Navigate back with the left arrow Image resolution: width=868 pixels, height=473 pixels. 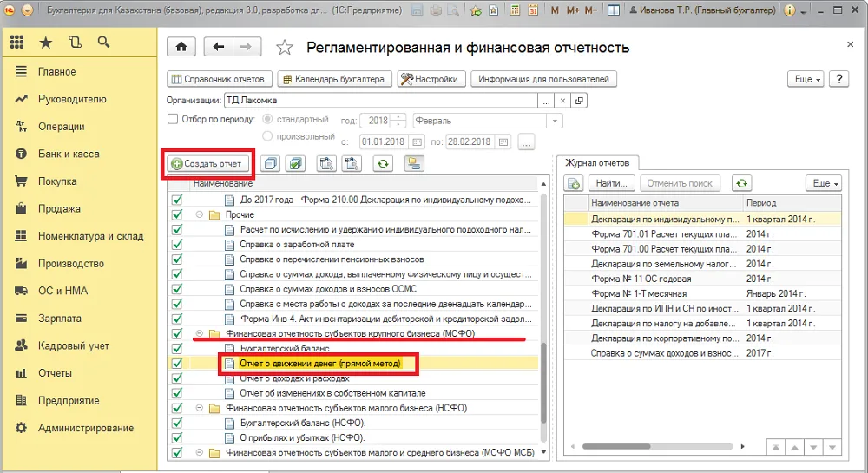[x=218, y=47]
